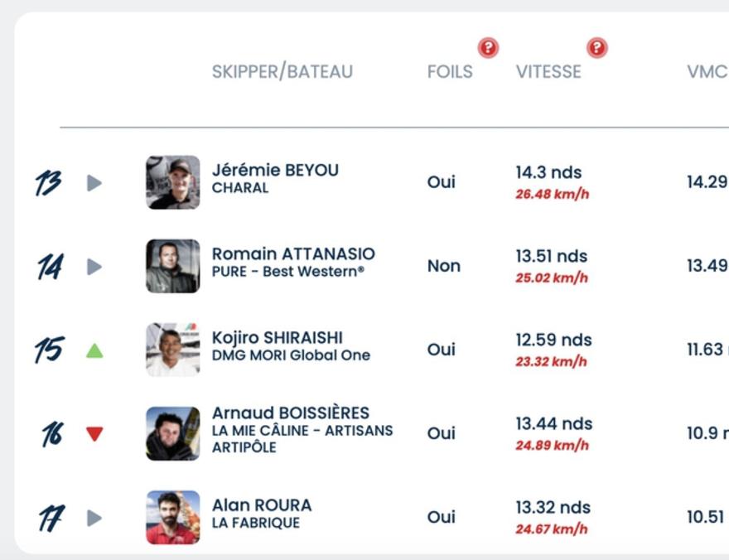Open Arnaud Boissières' portrait photo
Screen dimensions: 729x560
(173, 433)
